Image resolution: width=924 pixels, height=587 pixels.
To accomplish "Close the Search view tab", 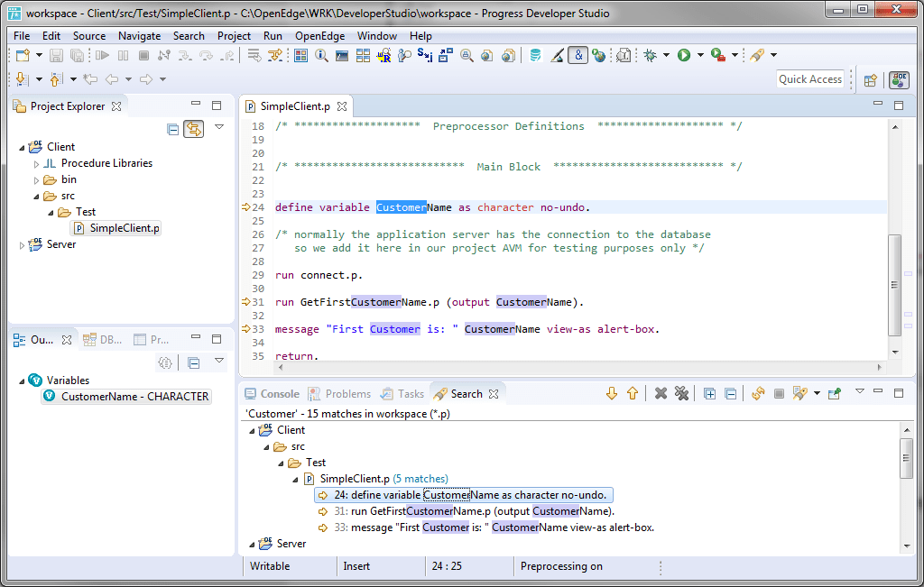I will 494,394.
